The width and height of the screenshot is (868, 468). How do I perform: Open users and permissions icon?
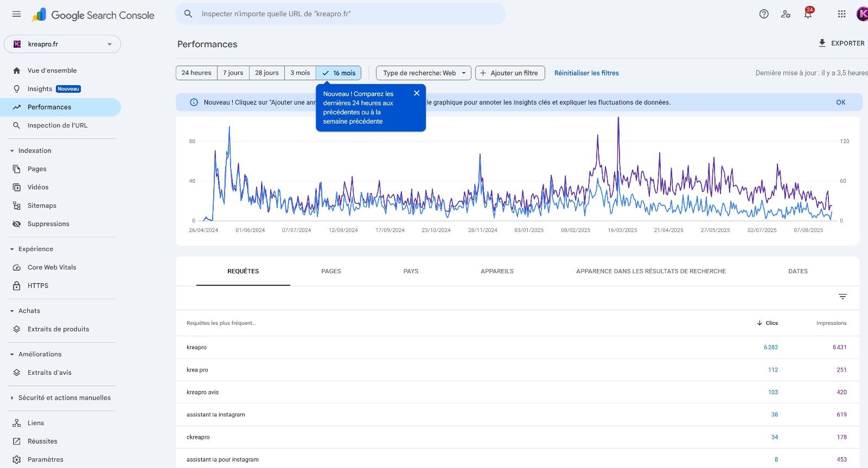click(786, 14)
